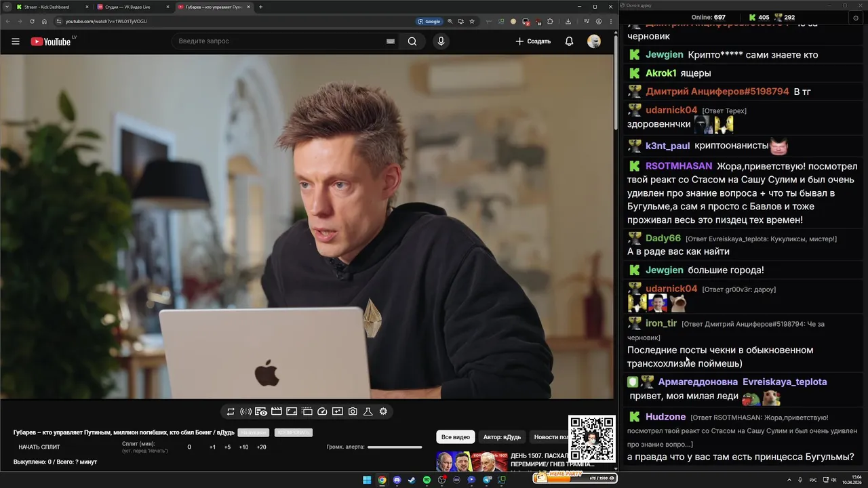The width and height of the screenshot is (868, 488).
Task: Open the chat window settings gear
Action: point(856,18)
